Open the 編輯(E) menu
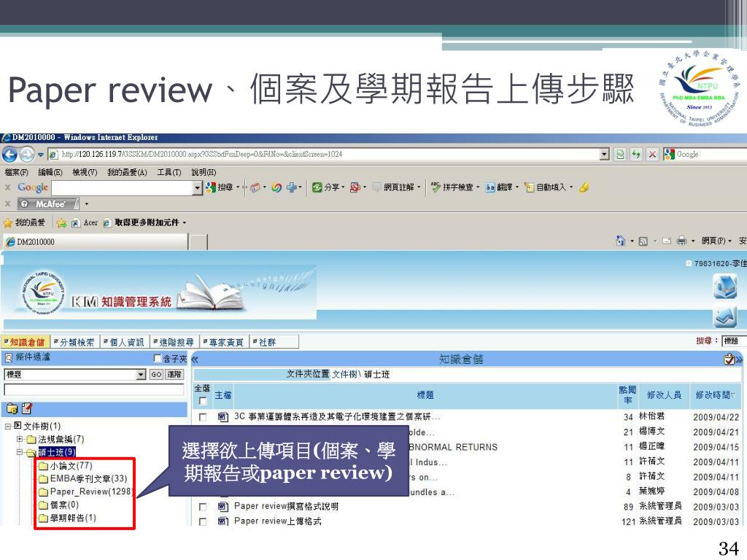This screenshot has width=747, height=560. pyautogui.click(x=50, y=172)
